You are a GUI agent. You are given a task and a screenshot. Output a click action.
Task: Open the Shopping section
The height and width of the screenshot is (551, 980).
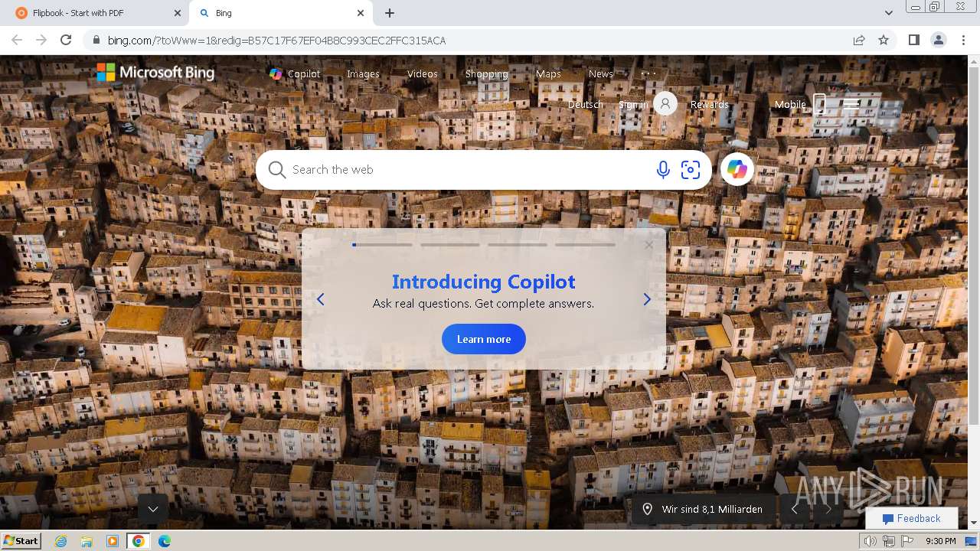487,73
